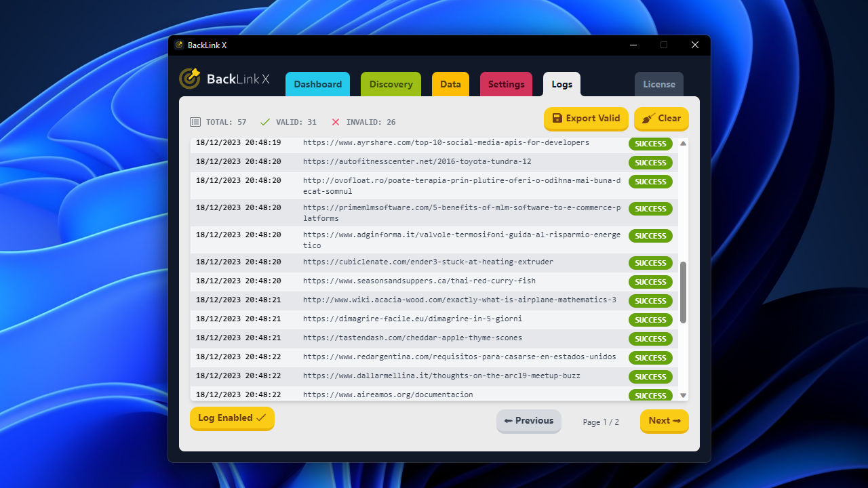The width and height of the screenshot is (868, 488).
Task: Select the ayrshare.com log entry URL
Action: click(446, 143)
